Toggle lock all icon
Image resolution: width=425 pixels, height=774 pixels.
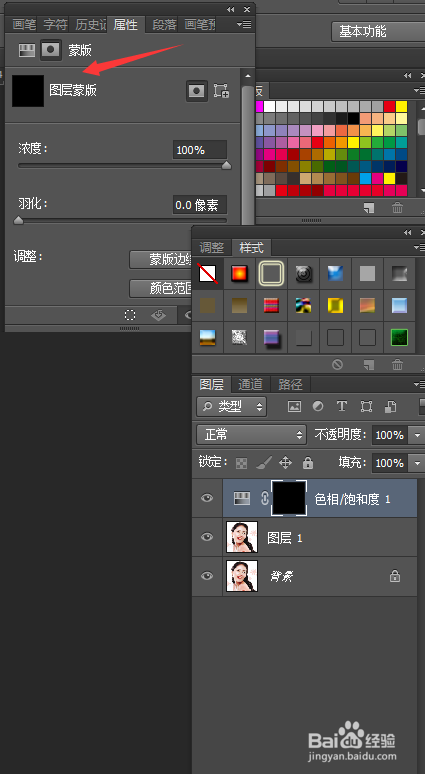click(308, 463)
